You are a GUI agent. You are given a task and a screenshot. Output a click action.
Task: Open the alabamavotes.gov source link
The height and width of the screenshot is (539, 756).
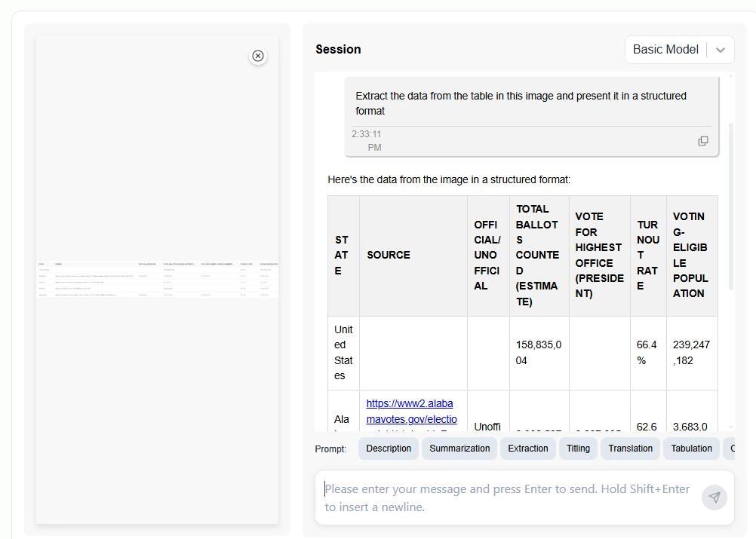point(411,412)
